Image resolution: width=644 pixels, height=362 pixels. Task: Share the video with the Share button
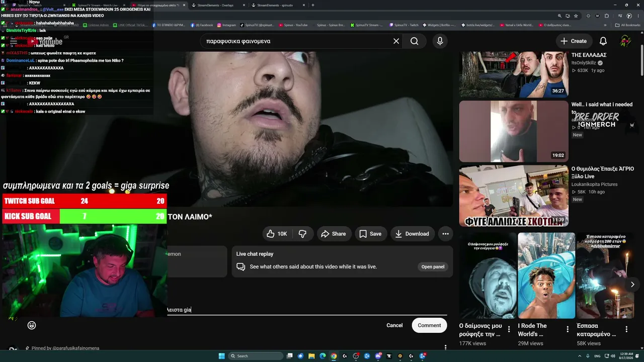(x=334, y=234)
